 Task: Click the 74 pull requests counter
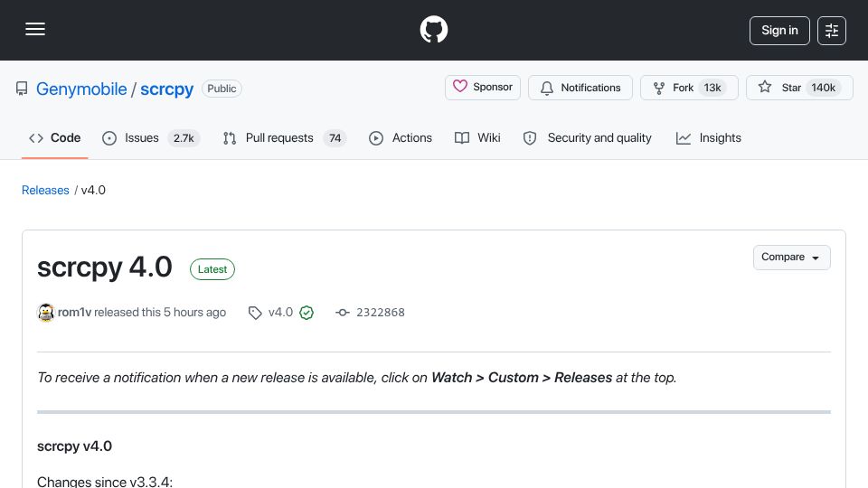pyautogui.click(x=335, y=137)
